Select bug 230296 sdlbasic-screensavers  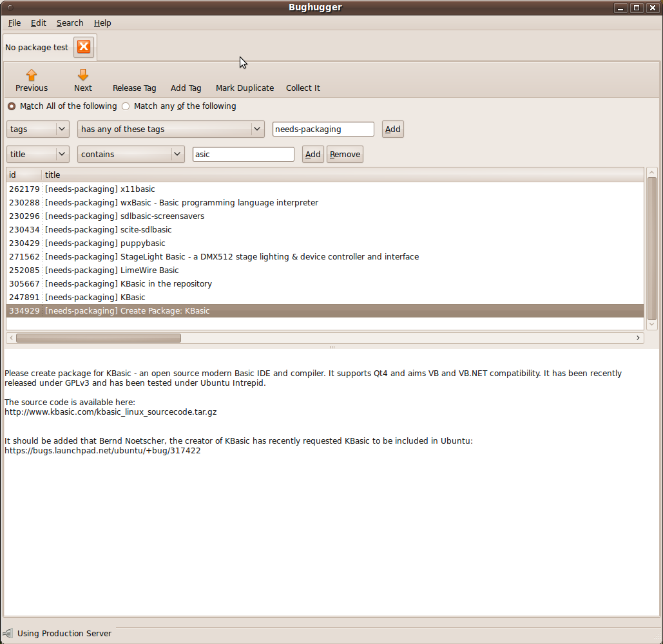[325, 216]
